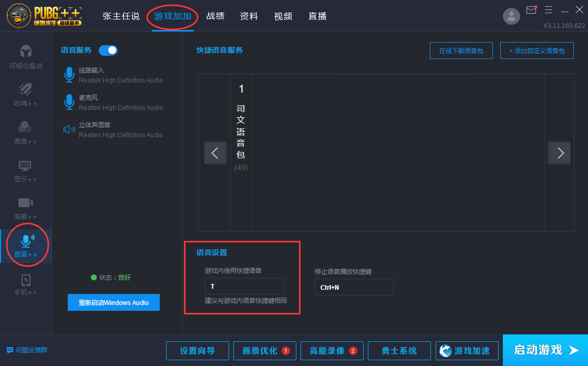Click 重新启动Windows Audio button

(x=114, y=302)
